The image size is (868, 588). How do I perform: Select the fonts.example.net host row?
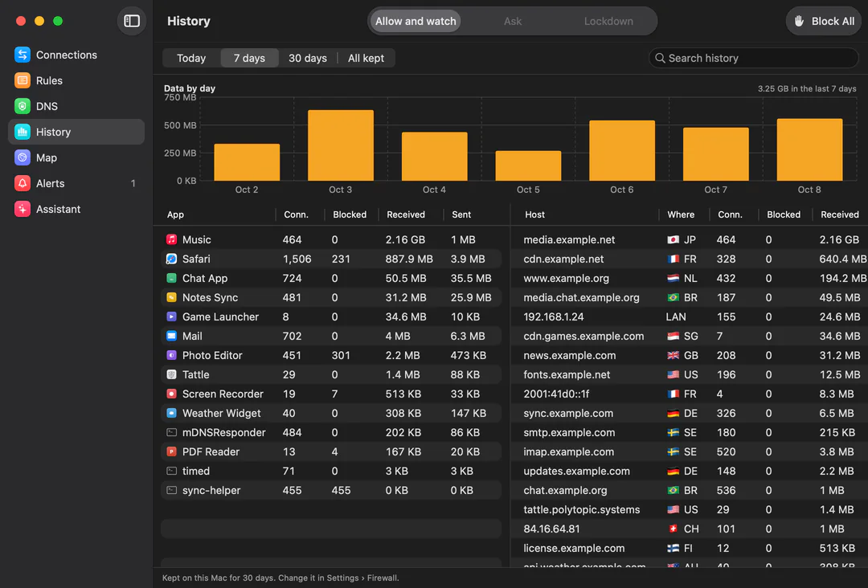pyautogui.click(x=690, y=374)
